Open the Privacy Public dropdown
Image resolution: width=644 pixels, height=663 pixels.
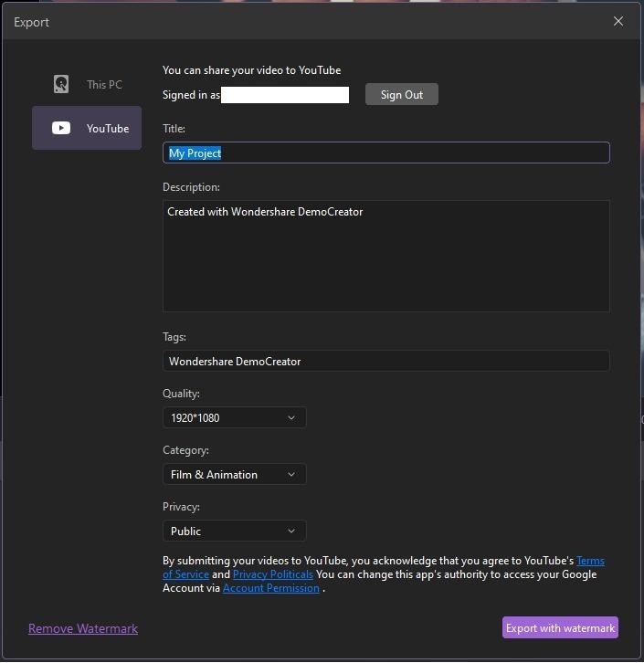pos(234,531)
